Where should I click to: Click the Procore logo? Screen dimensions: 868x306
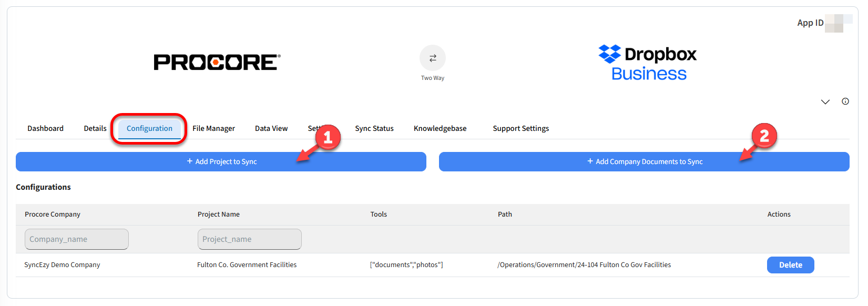tap(217, 62)
